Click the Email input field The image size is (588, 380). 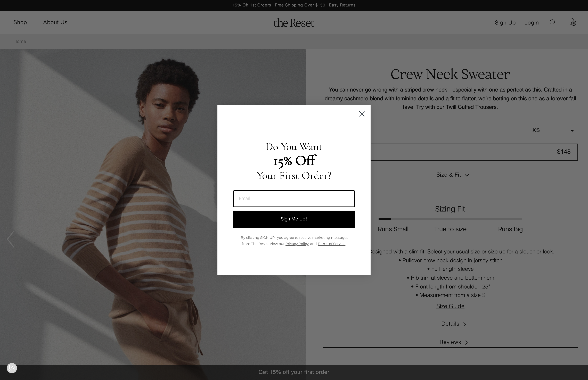(294, 199)
